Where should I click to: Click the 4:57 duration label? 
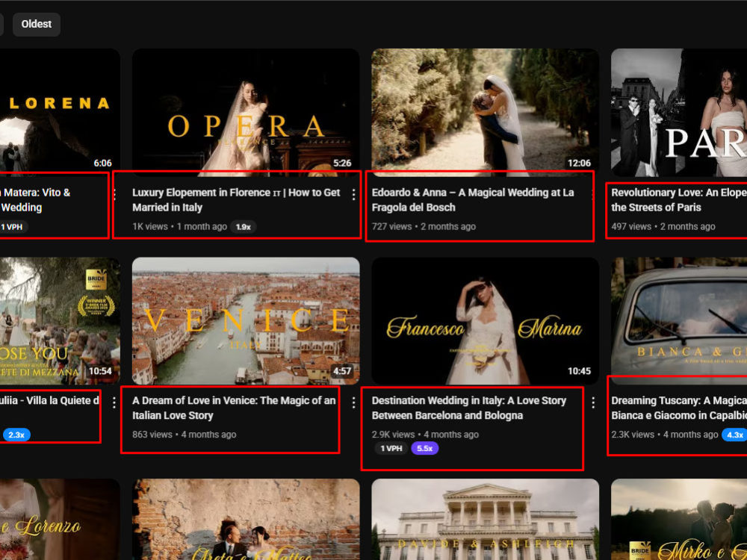pyautogui.click(x=342, y=371)
